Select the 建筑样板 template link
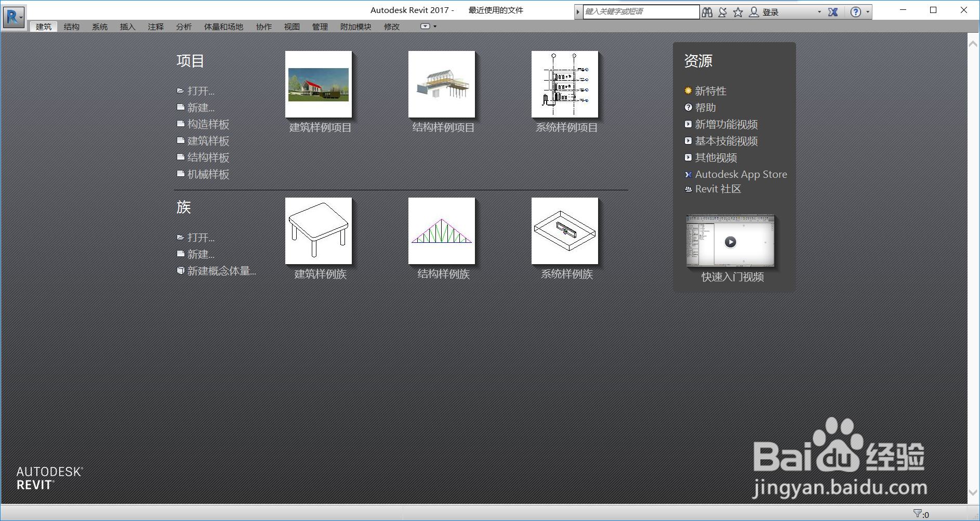This screenshot has width=980, height=521. (x=208, y=141)
